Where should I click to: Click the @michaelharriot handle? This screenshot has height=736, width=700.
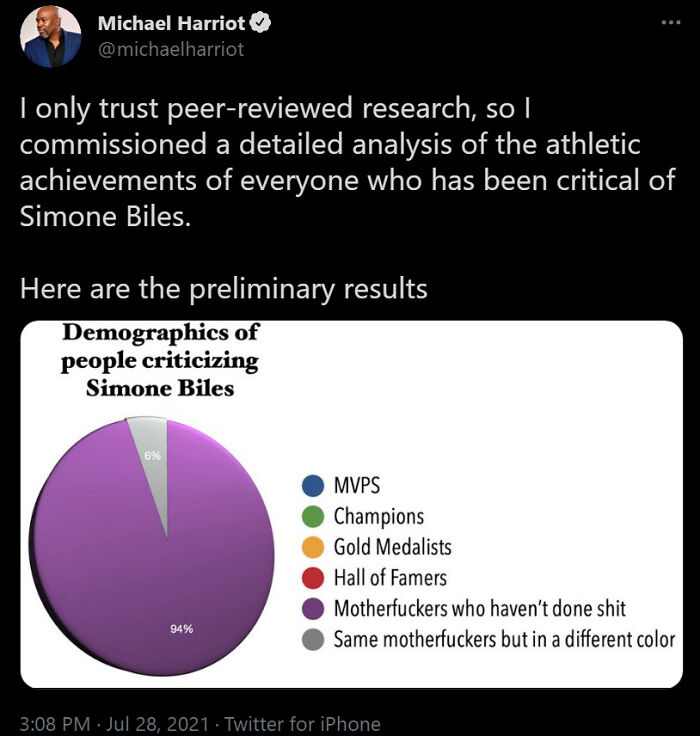point(171,48)
